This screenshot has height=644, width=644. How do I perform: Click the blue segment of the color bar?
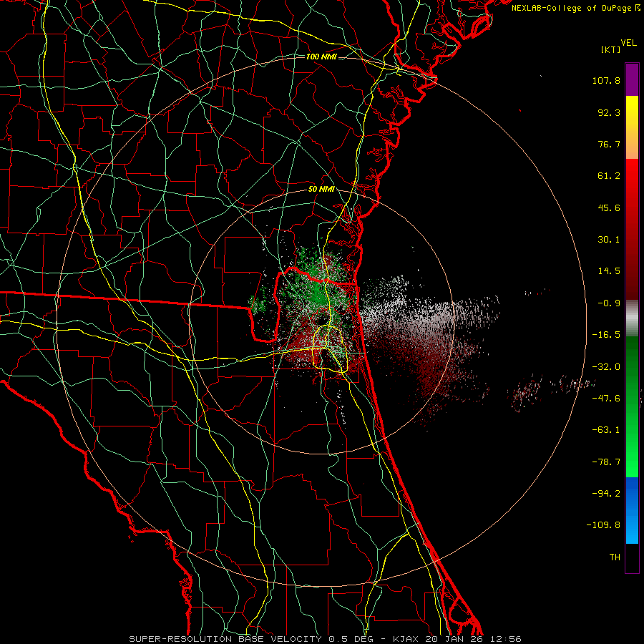(632, 510)
